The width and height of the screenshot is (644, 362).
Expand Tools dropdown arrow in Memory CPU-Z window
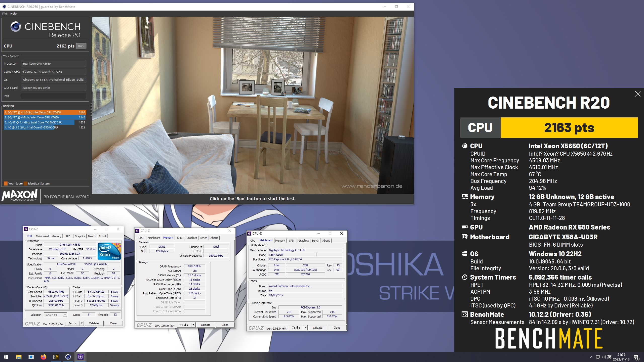[x=193, y=325]
